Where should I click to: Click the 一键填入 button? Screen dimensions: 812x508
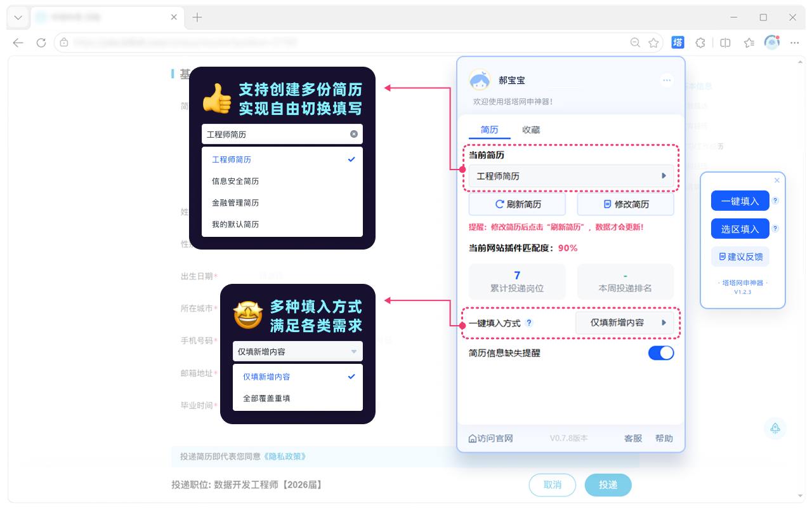[740, 201]
